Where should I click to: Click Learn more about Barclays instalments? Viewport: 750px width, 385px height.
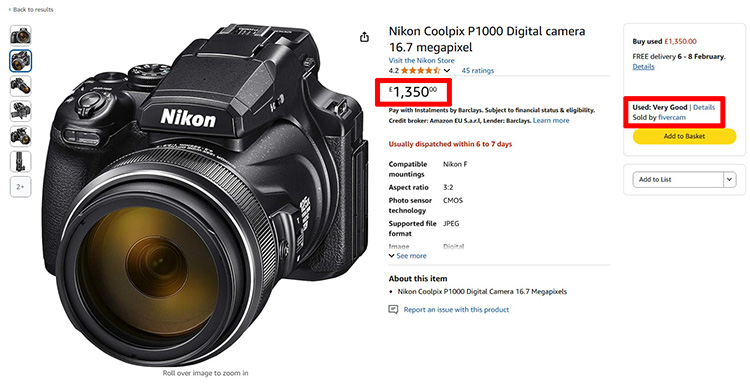pos(551,121)
